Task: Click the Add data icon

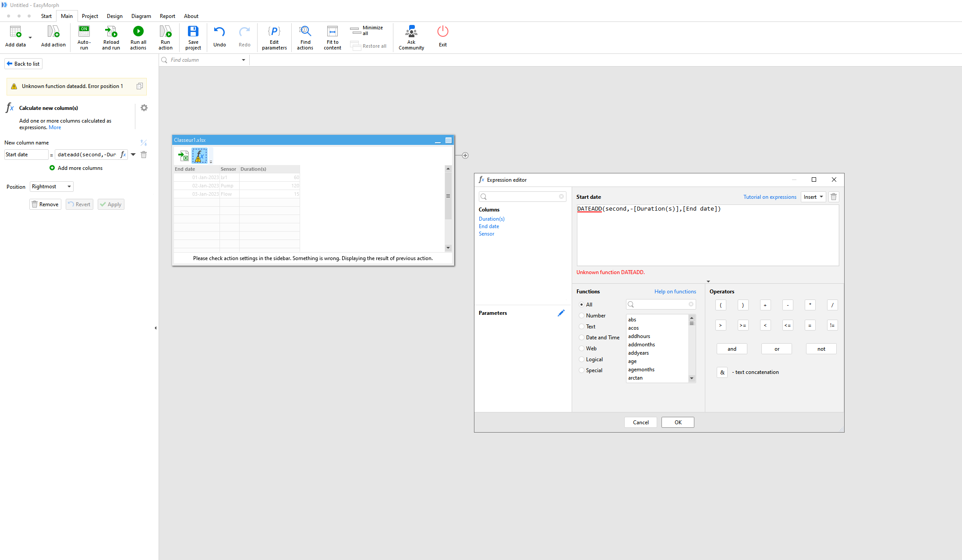Action: click(x=15, y=32)
